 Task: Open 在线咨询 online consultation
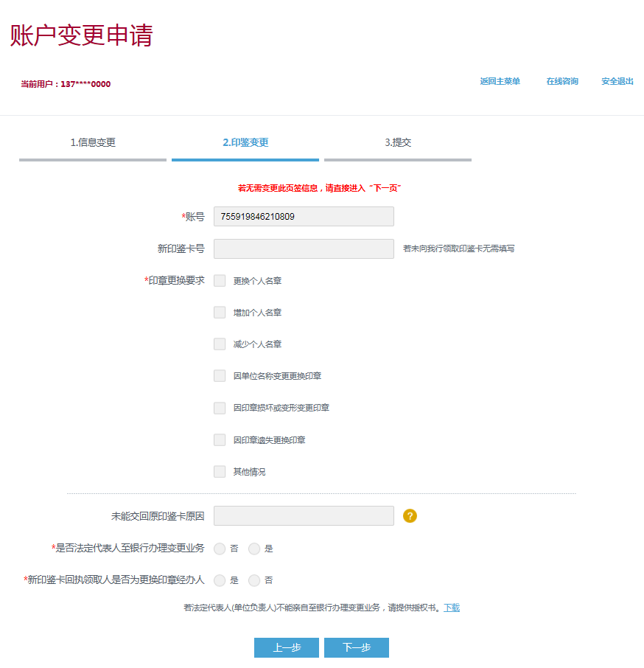pyautogui.click(x=562, y=82)
